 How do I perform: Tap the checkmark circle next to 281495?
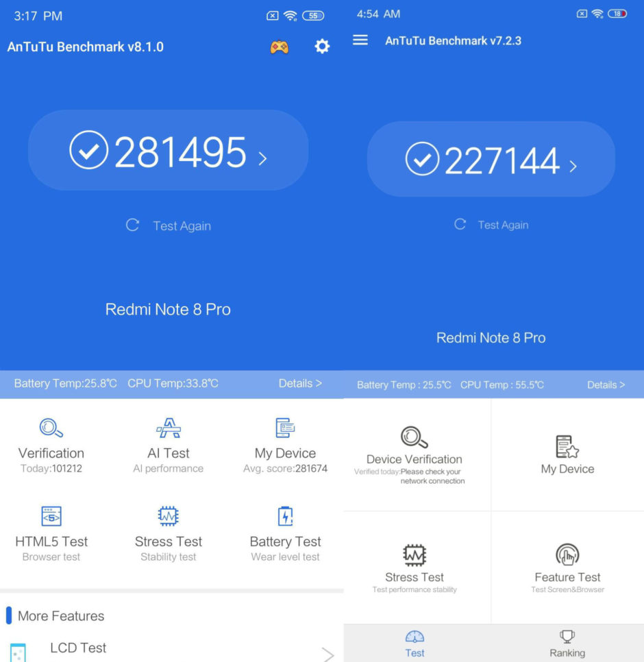coord(88,150)
